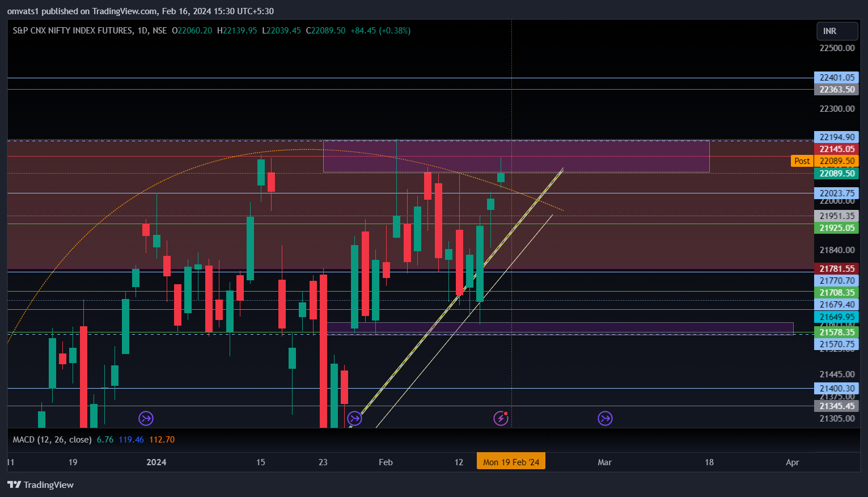Image resolution: width=868 pixels, height=497 pixels.
Task: Click the 21679.40 price level label
Action: tap(836, 305)
